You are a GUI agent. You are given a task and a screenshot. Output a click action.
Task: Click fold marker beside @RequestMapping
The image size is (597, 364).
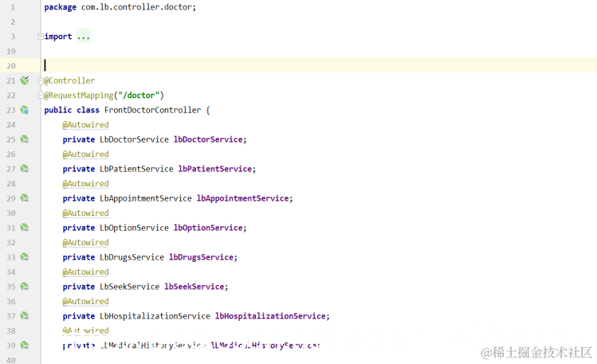41,96
